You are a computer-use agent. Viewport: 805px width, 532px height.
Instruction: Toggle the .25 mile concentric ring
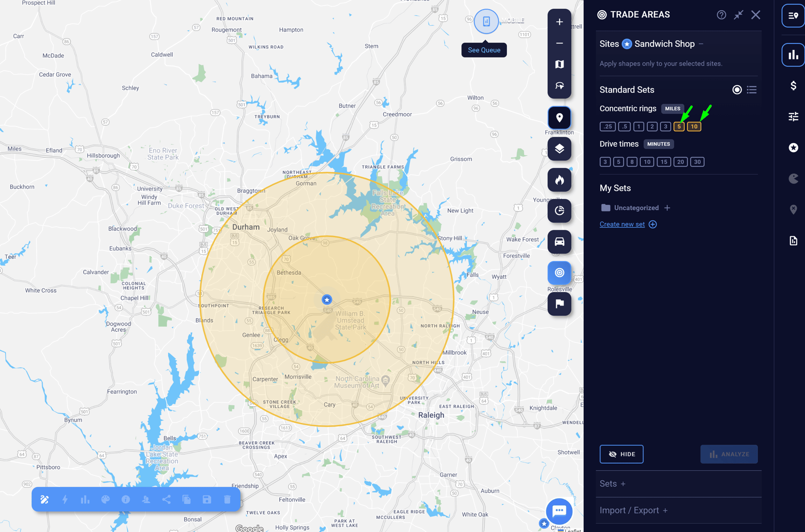tap(607, 126)
